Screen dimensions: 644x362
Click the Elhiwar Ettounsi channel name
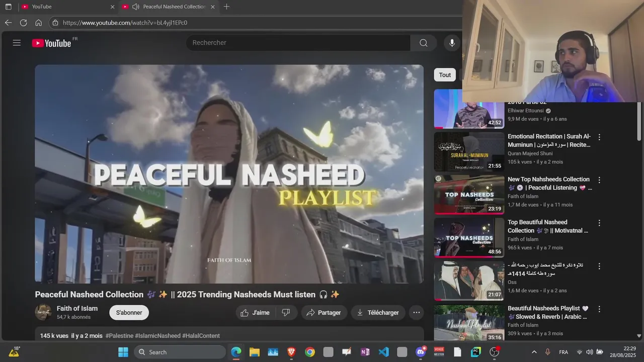[526, 111]
